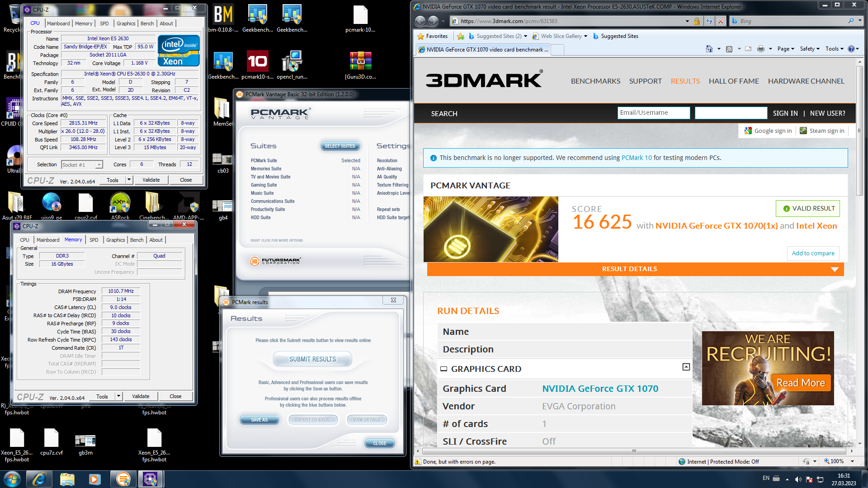The image size is (868, 488).
Task: Click IE zoom level 100% control
Action: tap(838, 461)
